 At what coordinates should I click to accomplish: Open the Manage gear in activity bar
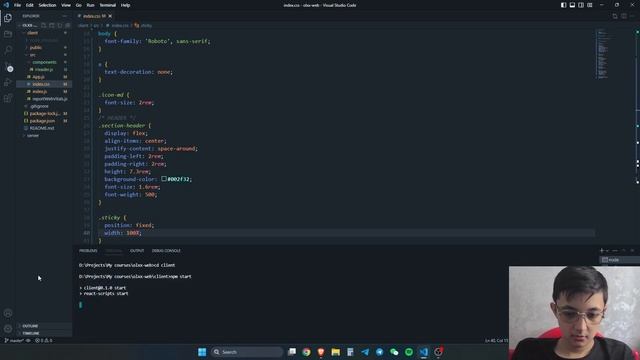click(8, 329)
